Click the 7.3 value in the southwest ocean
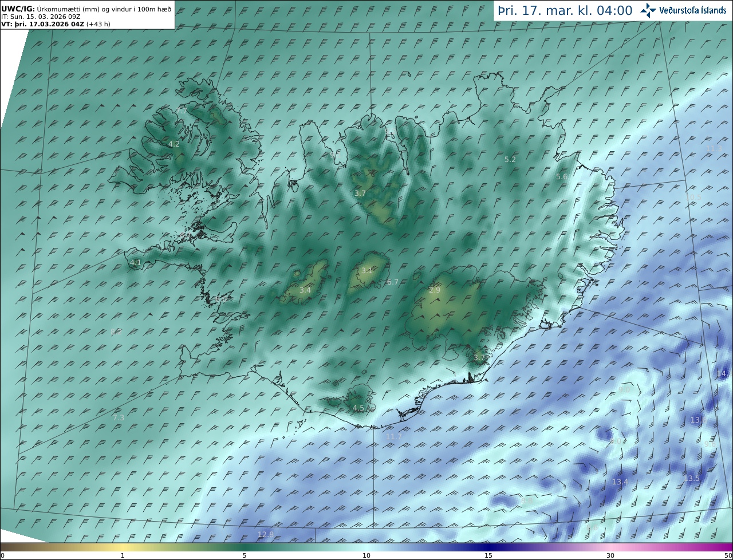Image resolution: width=733 pixels, height=560 pixels. [119, 418]
